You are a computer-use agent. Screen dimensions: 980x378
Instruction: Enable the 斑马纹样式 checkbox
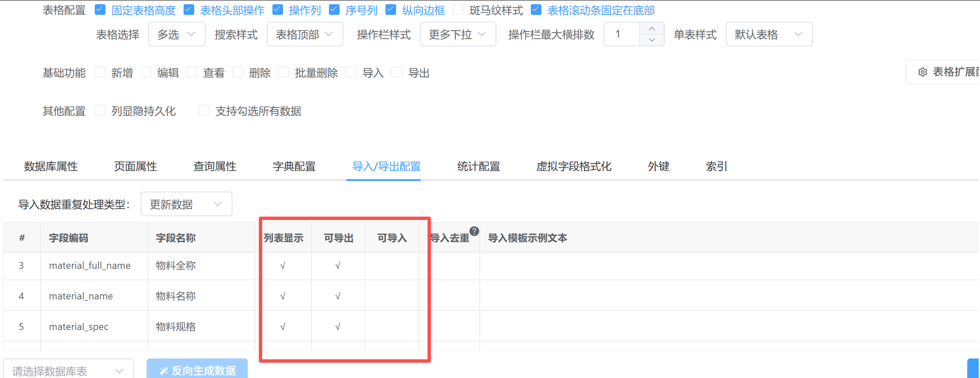click(x=458, y=10)
